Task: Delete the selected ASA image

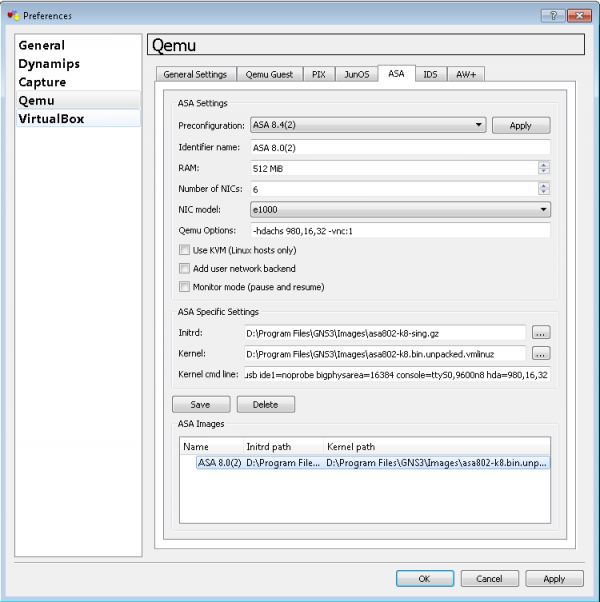Action: [x=266, y=405]
